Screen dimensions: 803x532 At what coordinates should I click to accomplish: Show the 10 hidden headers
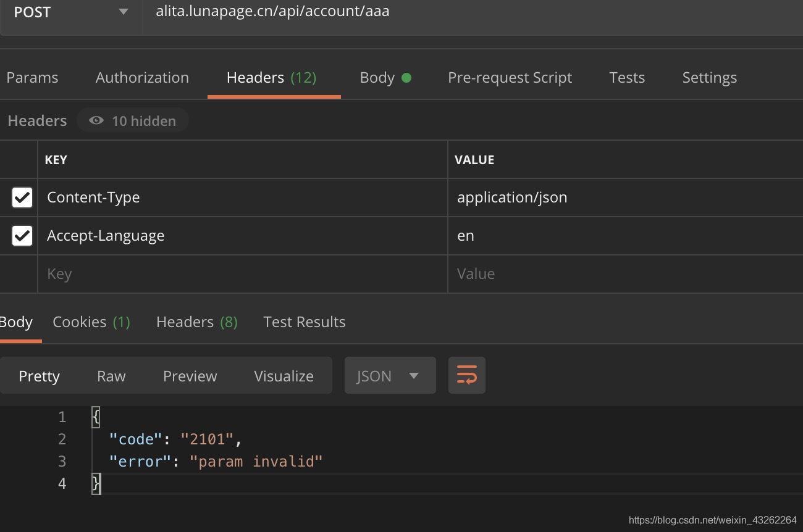(133, 120)
